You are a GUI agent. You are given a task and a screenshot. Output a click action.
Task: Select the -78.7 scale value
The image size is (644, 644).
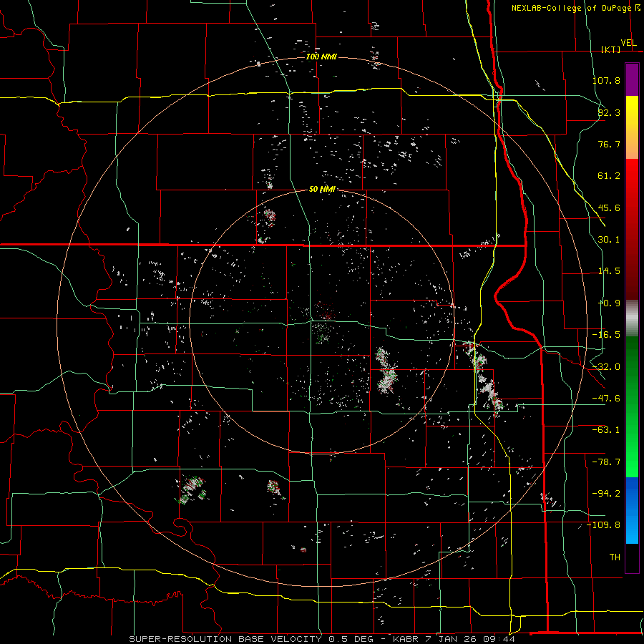(x=606, y=462)
